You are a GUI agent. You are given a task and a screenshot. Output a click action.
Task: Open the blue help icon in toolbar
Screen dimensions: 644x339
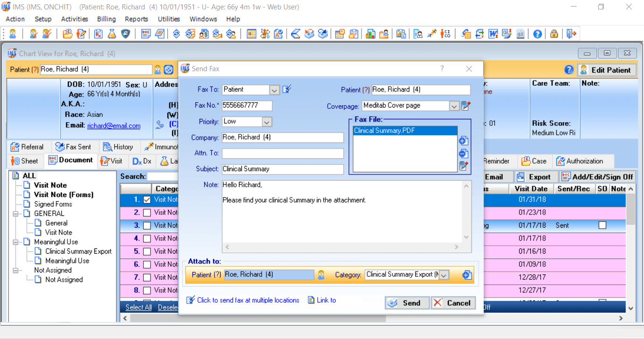pos(537,34)
